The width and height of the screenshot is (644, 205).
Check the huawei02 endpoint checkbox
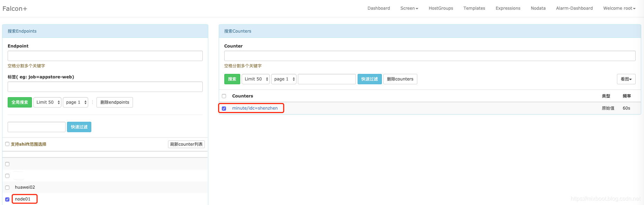click(x=7, y=188)
